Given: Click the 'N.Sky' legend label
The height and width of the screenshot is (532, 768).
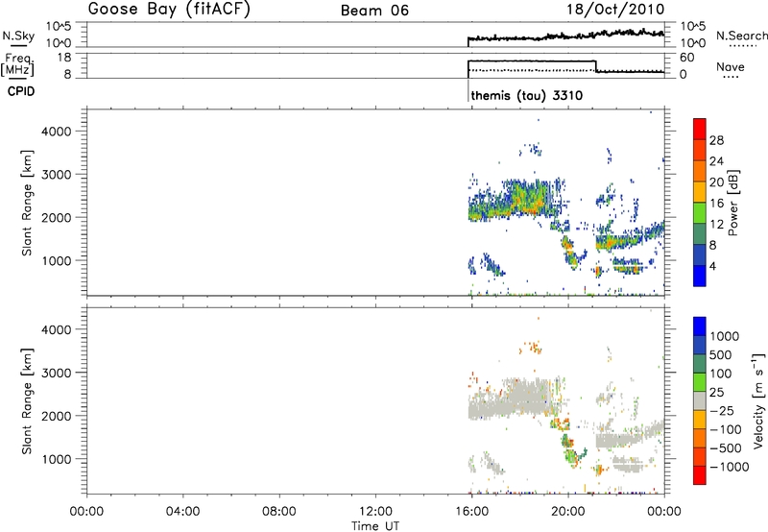Looking at the screenshot, I should (x=18, y=36).
